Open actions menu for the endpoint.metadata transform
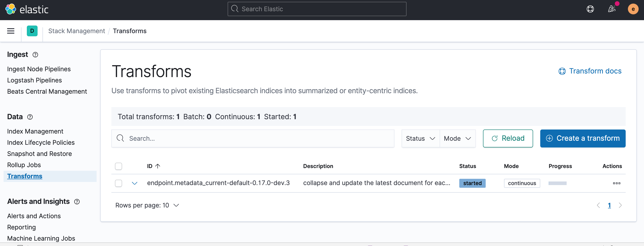Viewport: 644px width, 246px height. click(616, 183)
